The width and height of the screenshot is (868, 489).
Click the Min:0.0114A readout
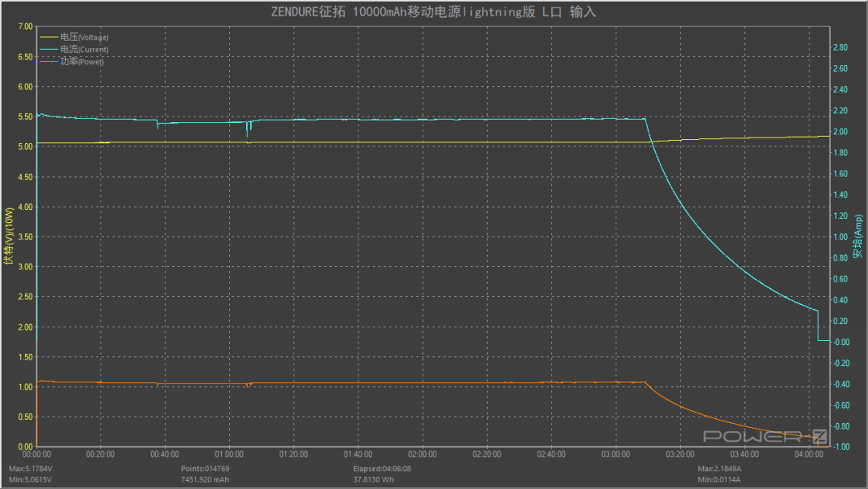pos(719,479)
